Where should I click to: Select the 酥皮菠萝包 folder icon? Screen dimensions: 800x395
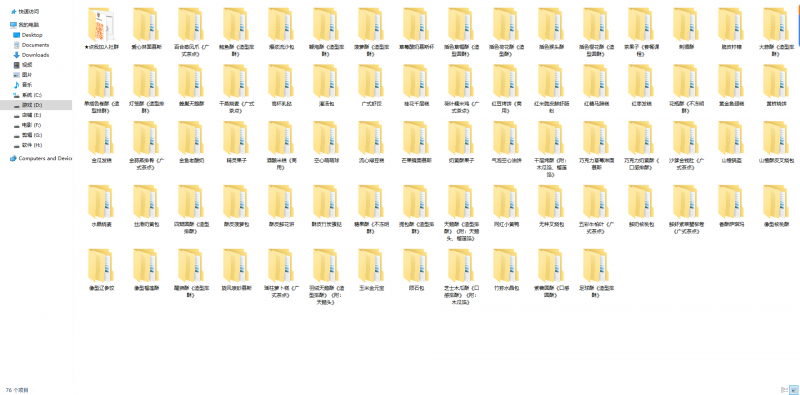click(236, 202)
